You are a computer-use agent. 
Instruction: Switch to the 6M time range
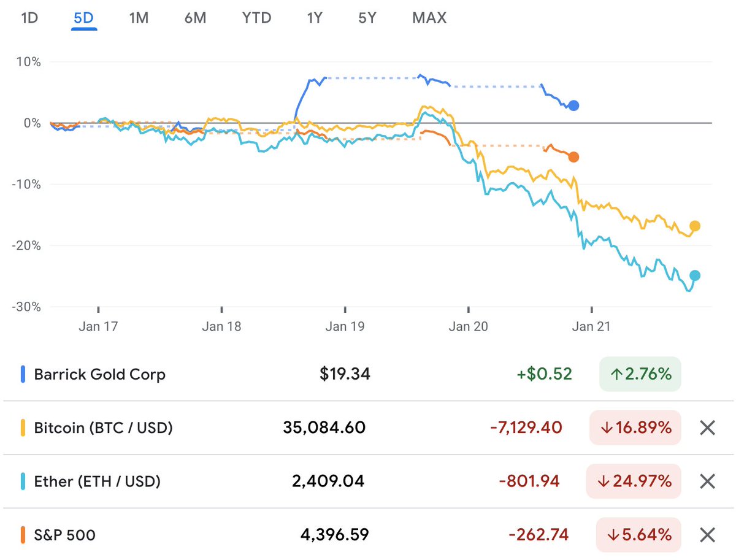tap(195, 18)
